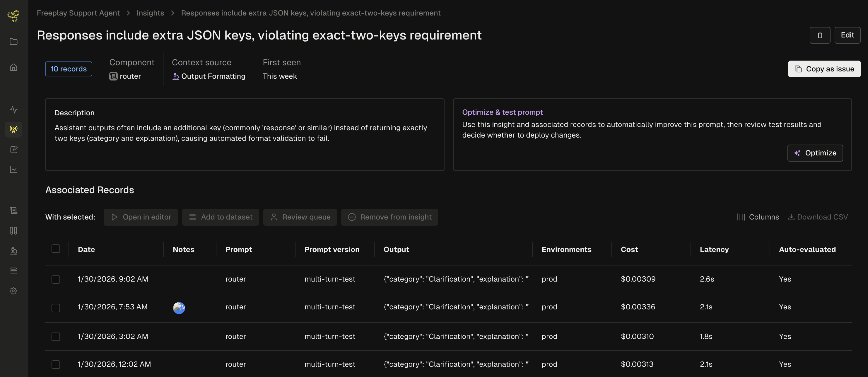
Task: Open the line chart analytics sidebar icon
Action: [x=13, y=169]
